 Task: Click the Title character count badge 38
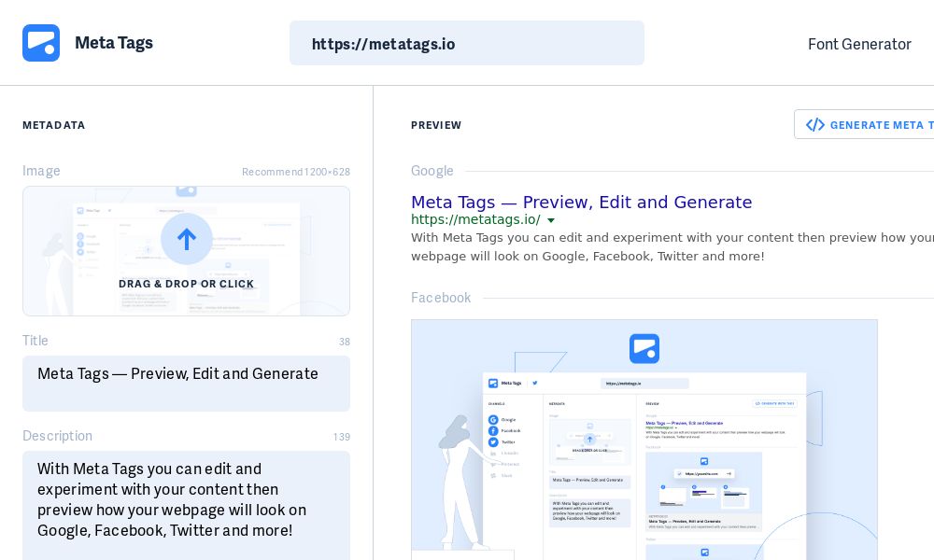345,342
